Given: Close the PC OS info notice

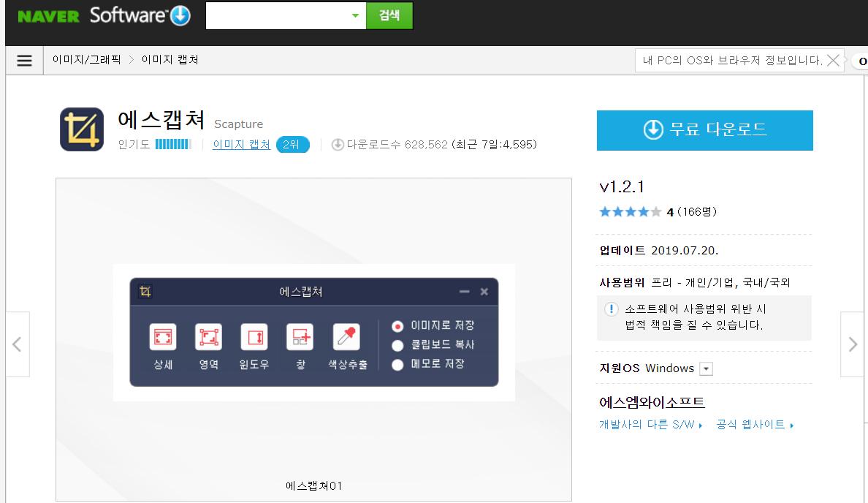Looking at the screenshot, I should pyautogui.click(x=833, y=61).
